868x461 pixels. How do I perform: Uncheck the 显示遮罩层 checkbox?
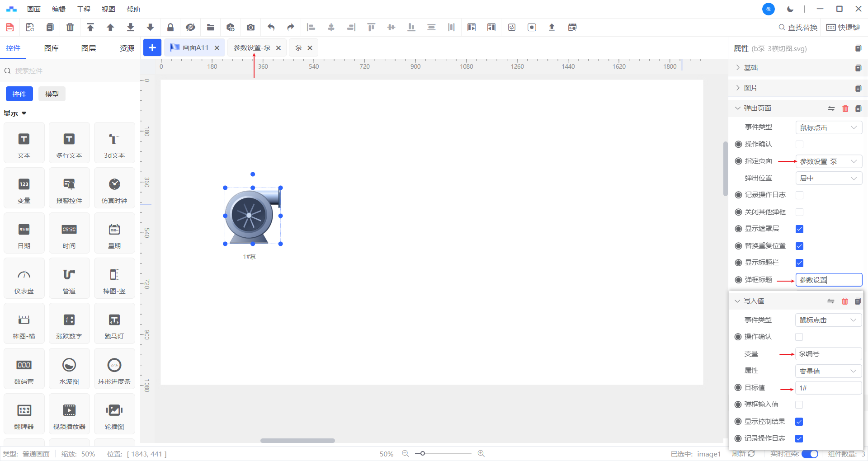click(799, 229)
